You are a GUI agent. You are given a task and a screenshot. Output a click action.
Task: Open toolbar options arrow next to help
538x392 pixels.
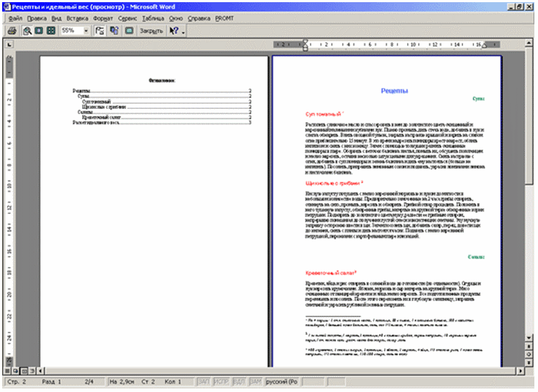[x=183, y=31]
